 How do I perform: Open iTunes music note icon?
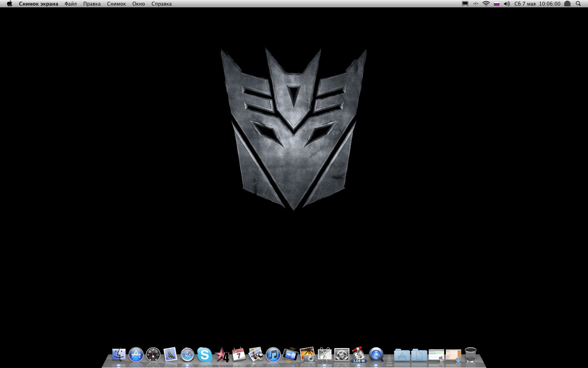click(273, 355)
